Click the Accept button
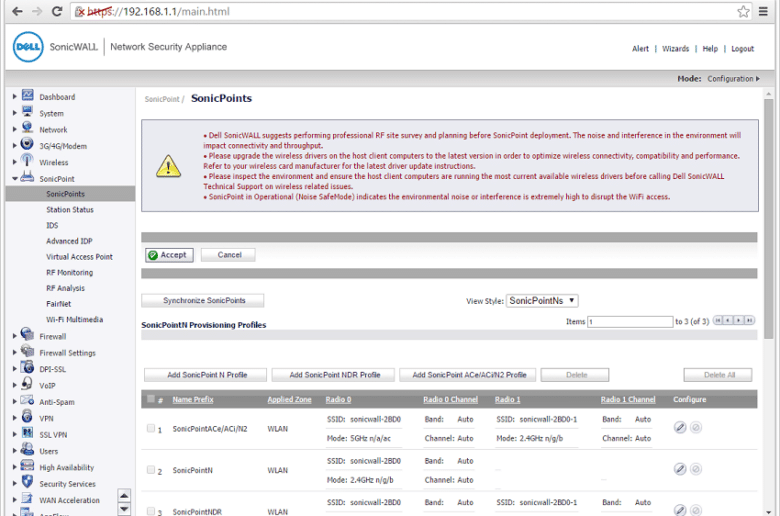The width and height of the screenshot is (780, 516). click(x=169, y=255)
